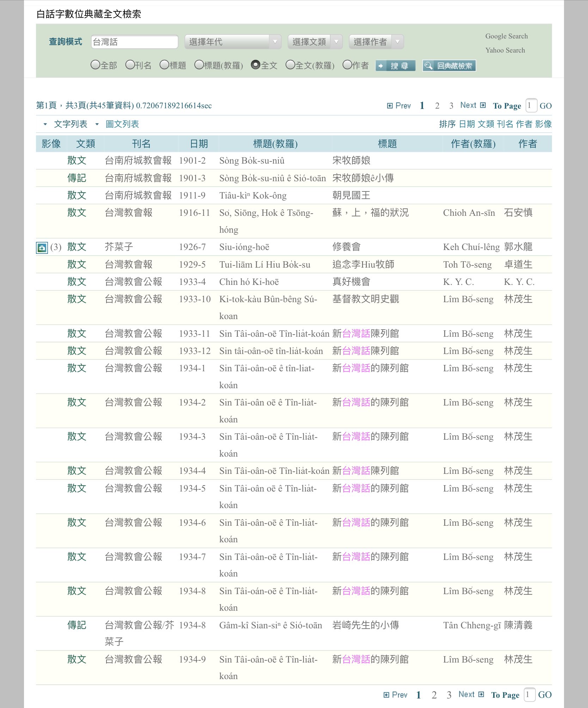Open the 朝見國王 entry
The image size is (588, 708).
point(351,196)
